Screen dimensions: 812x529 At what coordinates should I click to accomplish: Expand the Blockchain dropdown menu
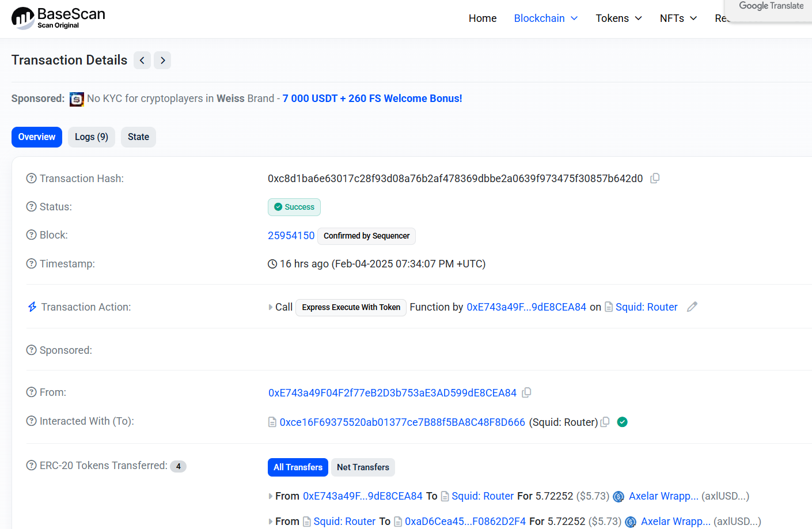pyautogui.click(x=545, y=18)
